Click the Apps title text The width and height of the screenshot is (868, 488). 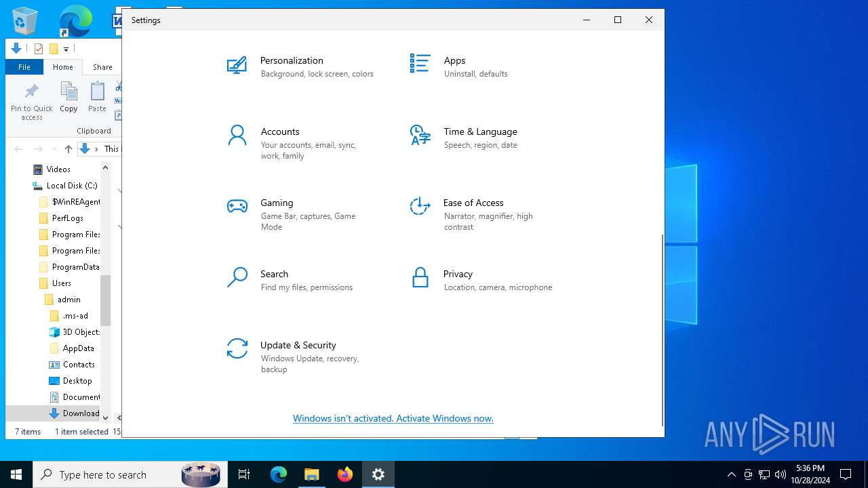coord(454,60)
